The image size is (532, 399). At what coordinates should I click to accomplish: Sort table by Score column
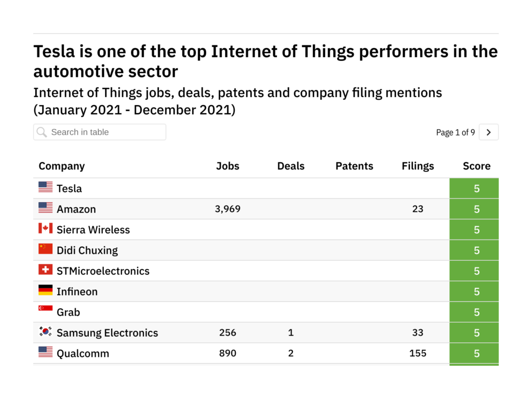click(476, 166)
